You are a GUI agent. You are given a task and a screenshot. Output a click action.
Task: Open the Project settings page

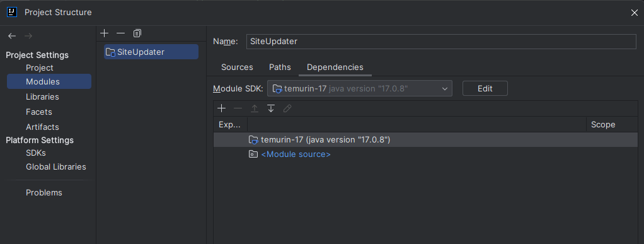(x=40, y=68)
